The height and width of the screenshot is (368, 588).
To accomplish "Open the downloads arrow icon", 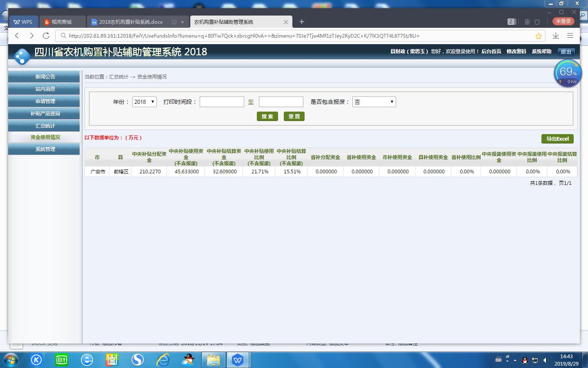I will coord(556,36).
